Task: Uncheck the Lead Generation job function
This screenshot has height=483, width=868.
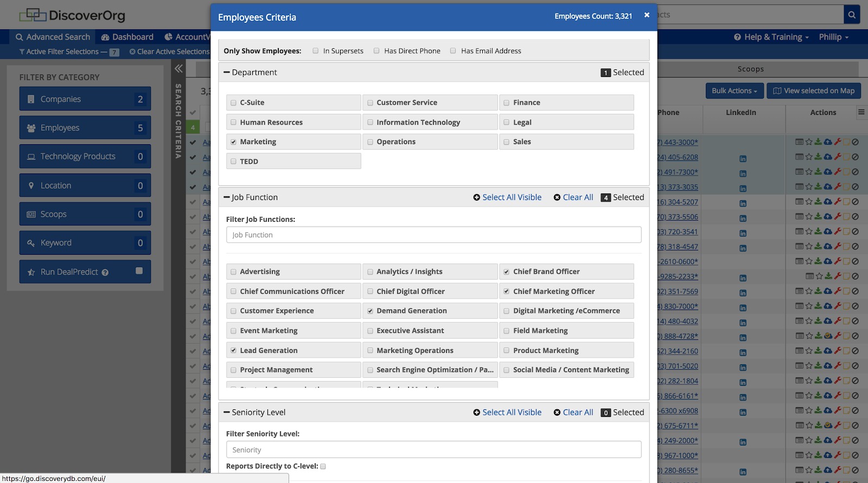Action: (x=233, y=351)
